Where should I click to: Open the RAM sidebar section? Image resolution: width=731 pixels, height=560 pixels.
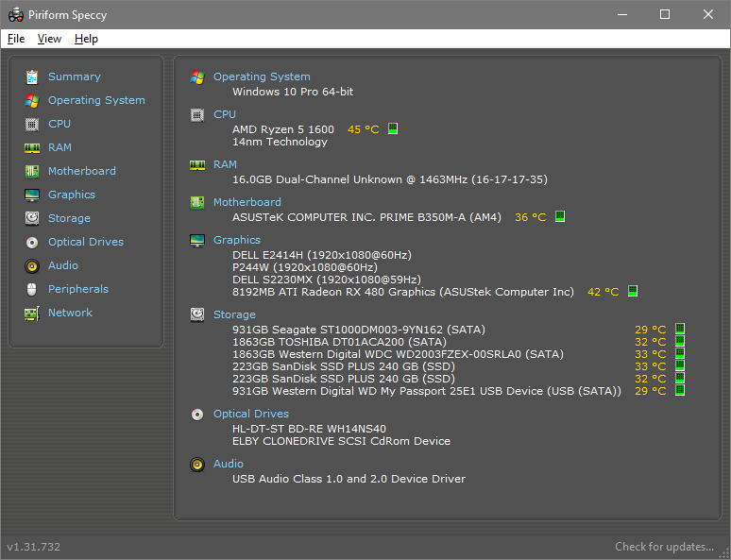click(x=59, y=148)
